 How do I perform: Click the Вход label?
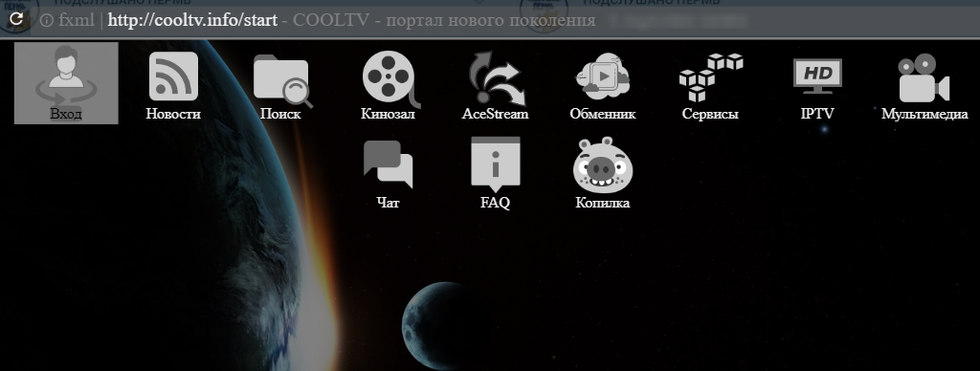point(66,115)
